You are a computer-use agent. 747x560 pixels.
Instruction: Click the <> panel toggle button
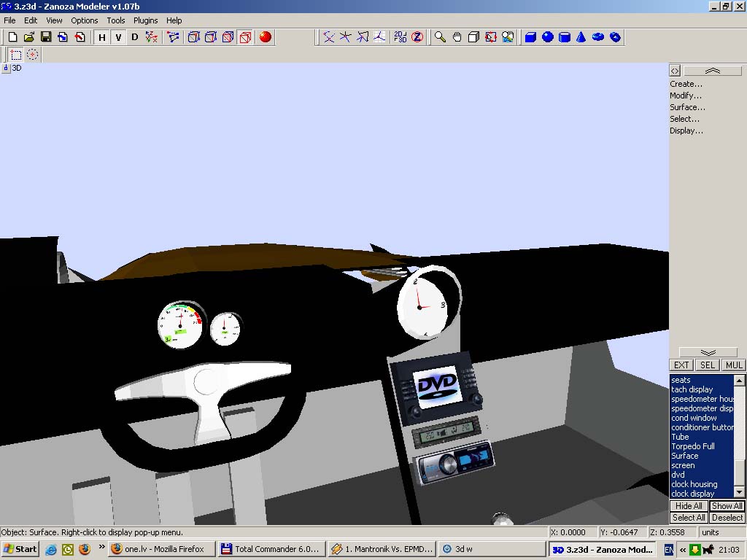[675, 71]
